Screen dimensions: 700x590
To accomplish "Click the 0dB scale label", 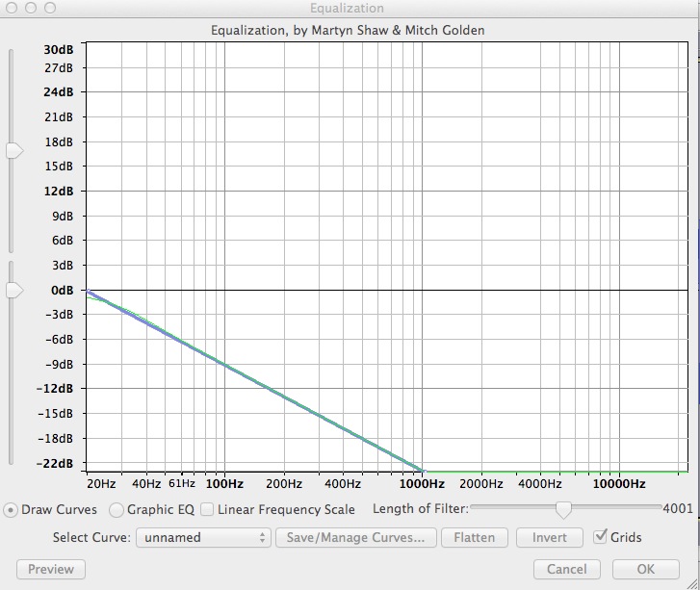I will [62, 291].
